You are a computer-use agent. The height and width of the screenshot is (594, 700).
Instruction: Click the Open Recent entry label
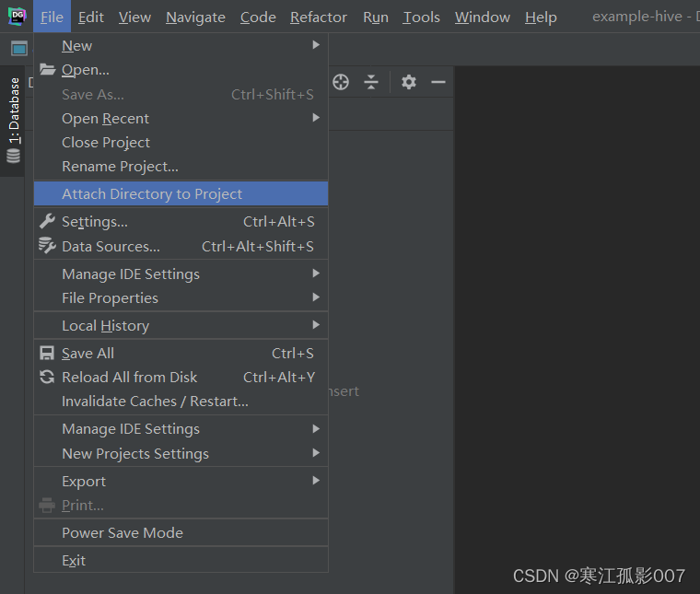coord(105,118)
